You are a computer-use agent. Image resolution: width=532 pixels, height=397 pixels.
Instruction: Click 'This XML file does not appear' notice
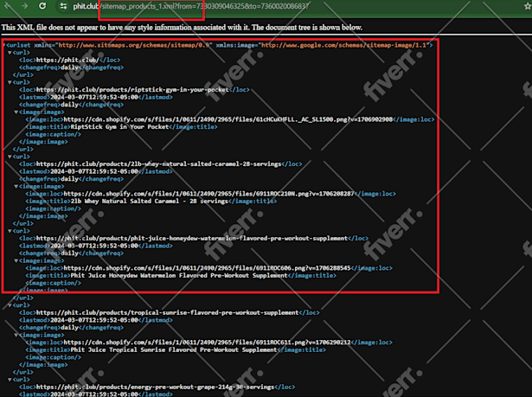click(182, 28)
